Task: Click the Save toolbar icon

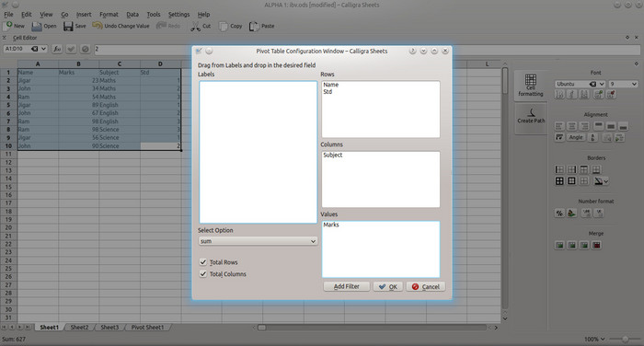Action: [68, 27]
